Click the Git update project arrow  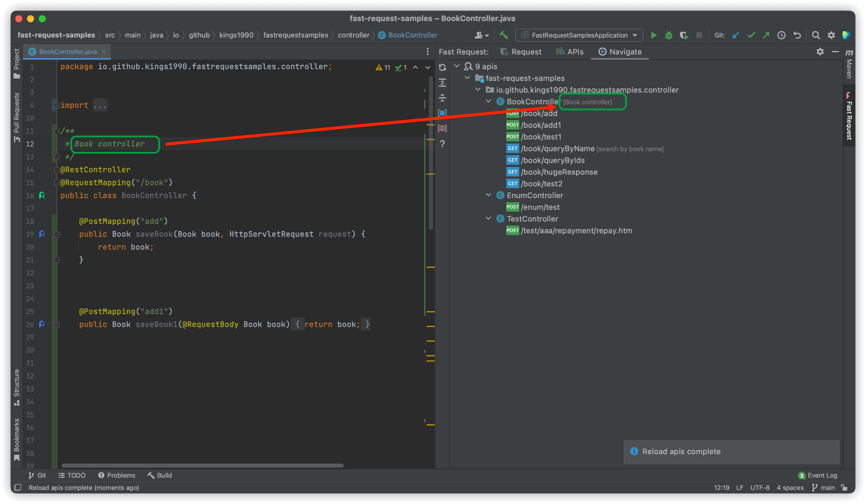point(736,35)
